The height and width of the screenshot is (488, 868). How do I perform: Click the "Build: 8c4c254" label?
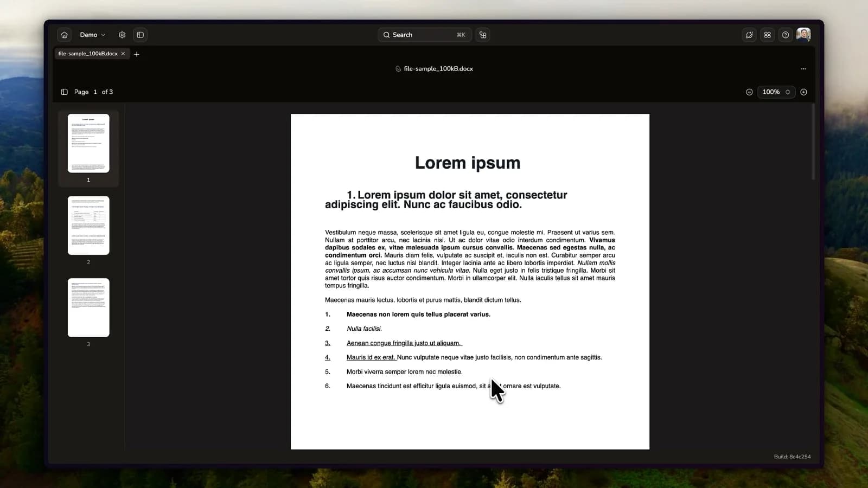792,457
